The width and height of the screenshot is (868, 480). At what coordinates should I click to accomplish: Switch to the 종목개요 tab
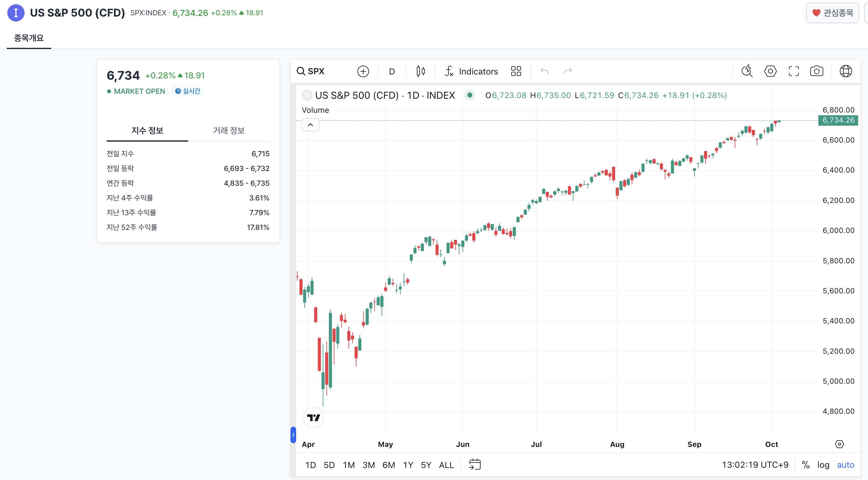point(29,38)
